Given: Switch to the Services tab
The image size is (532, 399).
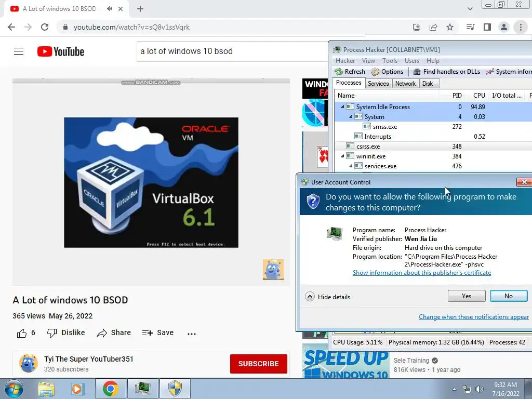Looking at the screenshot, I should tap(378, 84).
